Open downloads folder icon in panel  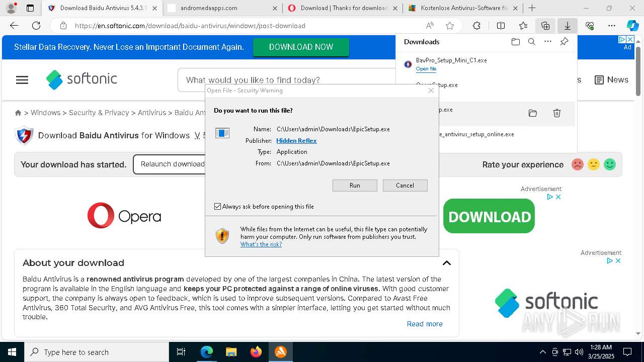[x=515, y=42]
